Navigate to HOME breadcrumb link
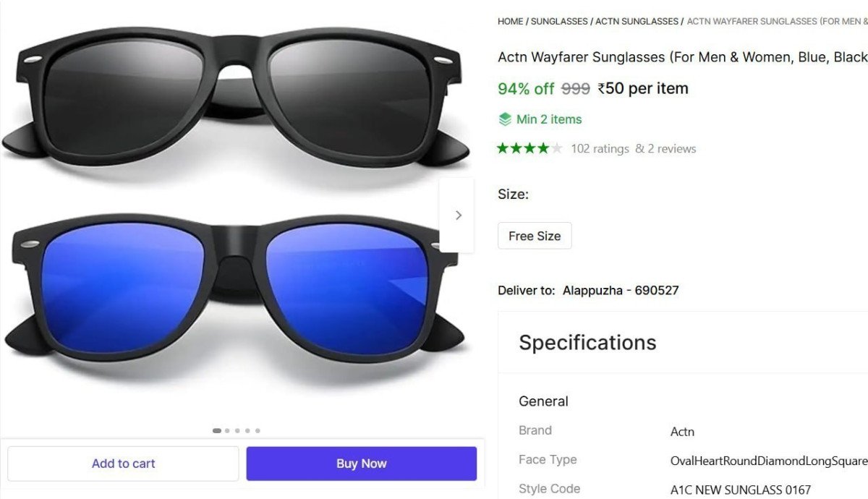Viewport: 868px width, 499px height. tap(510, 21)
